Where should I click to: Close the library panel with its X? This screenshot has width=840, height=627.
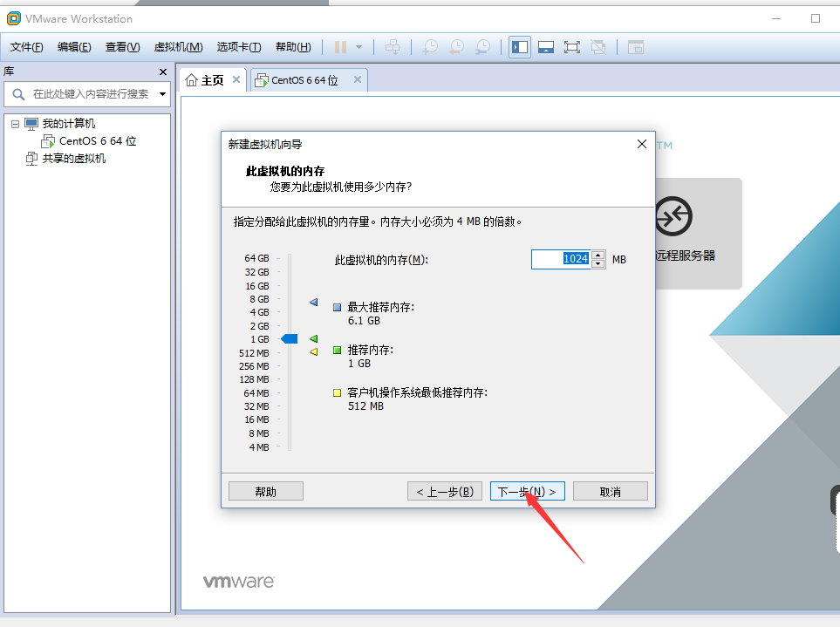point(163,72)
